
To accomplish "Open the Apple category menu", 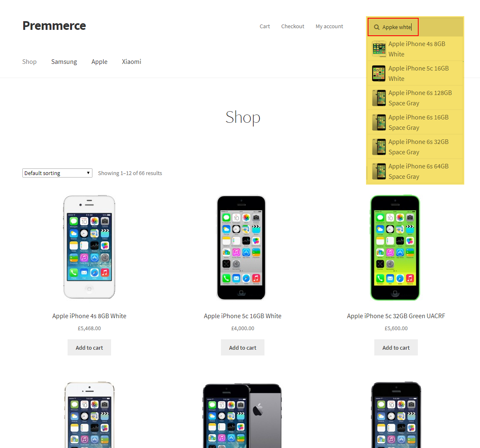I will coord(99,61).
